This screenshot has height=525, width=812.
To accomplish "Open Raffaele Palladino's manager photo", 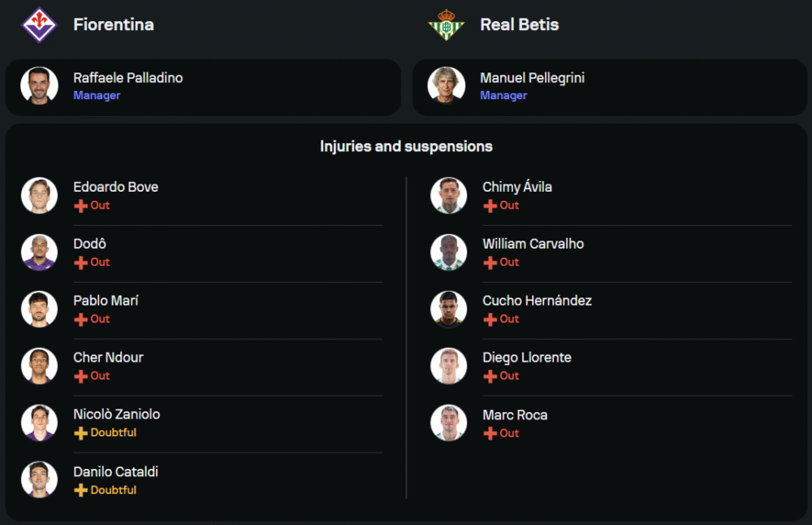I will [39, 86].
